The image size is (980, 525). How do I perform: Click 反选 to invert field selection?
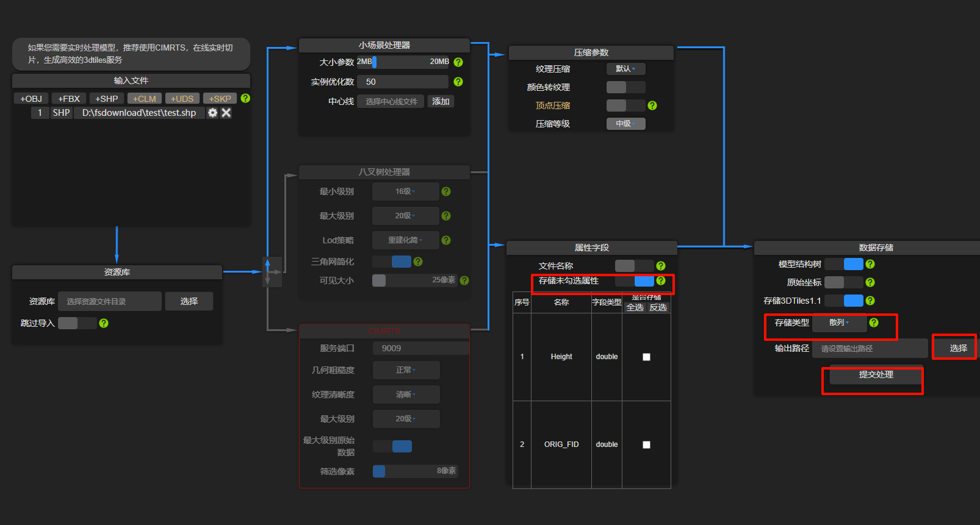[658, 307]
